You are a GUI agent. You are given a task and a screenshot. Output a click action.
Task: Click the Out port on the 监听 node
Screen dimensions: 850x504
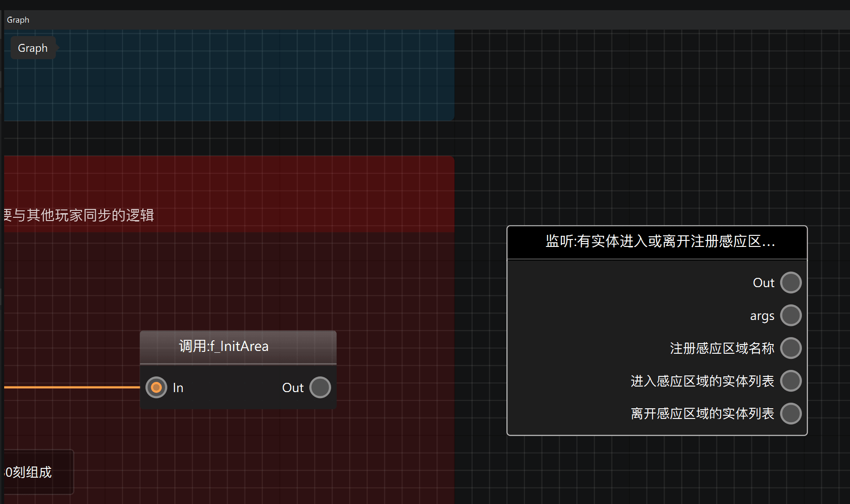(x=791, y=283)
